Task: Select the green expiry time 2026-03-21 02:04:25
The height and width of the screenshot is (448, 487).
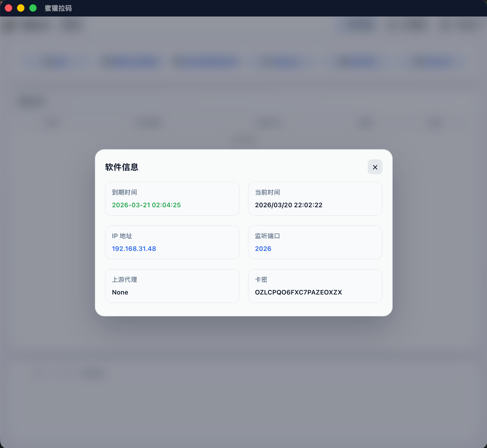Action: coord(146,205)
